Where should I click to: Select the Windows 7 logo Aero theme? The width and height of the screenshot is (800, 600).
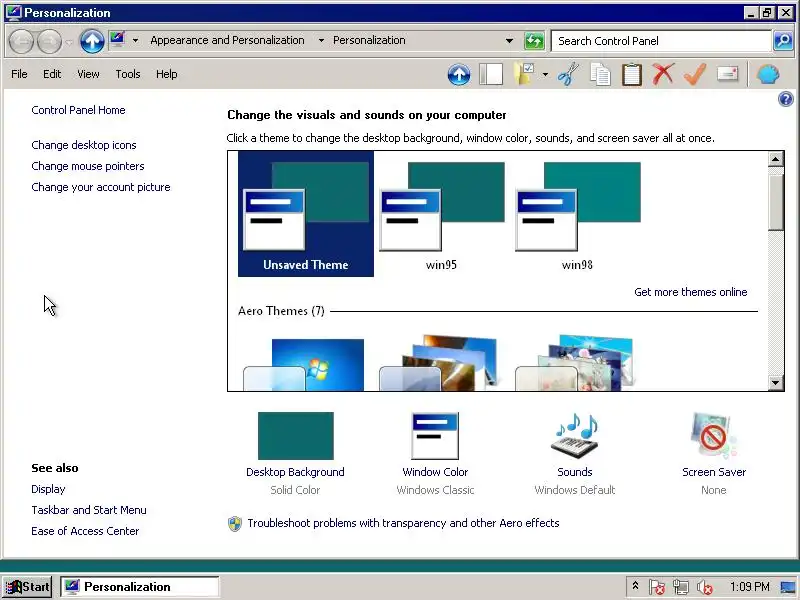[x=304, y=364]
